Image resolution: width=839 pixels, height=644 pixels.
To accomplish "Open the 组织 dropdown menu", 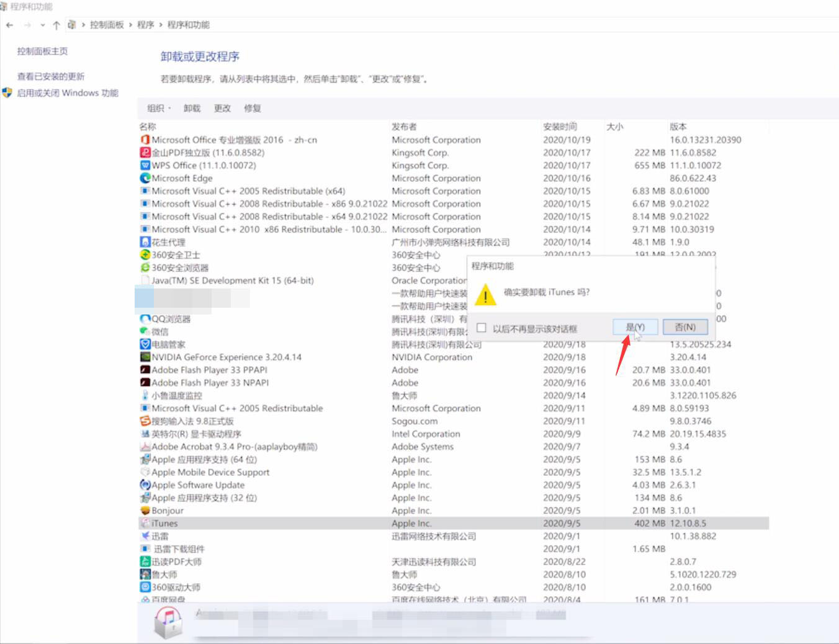I will tap(159, 108).
